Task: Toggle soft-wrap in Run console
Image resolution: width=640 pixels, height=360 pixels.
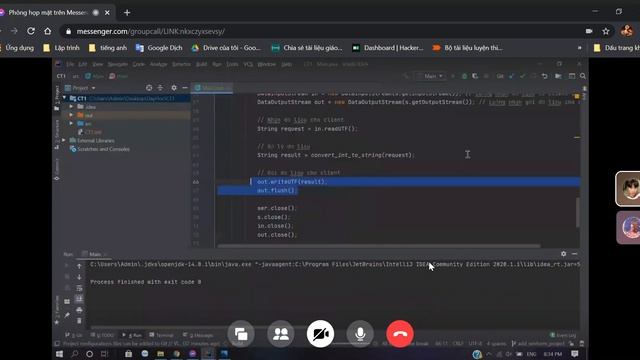Action: pos(79,288)
